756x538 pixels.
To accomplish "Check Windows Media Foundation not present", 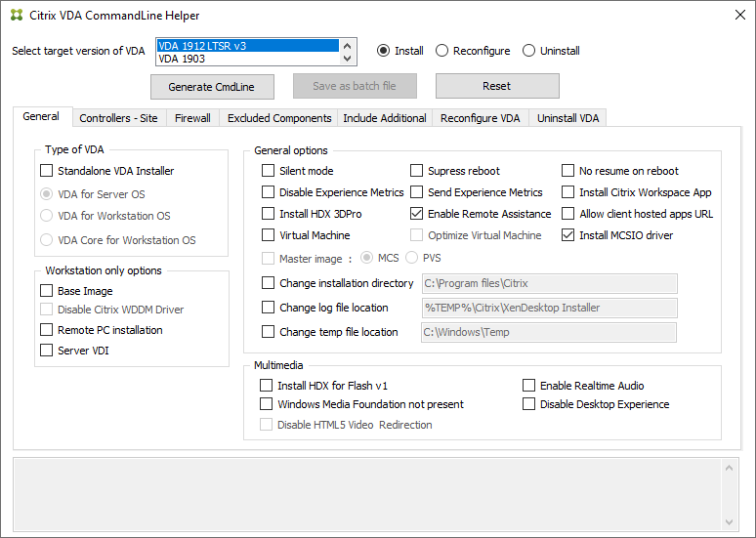I will point(266,404).
